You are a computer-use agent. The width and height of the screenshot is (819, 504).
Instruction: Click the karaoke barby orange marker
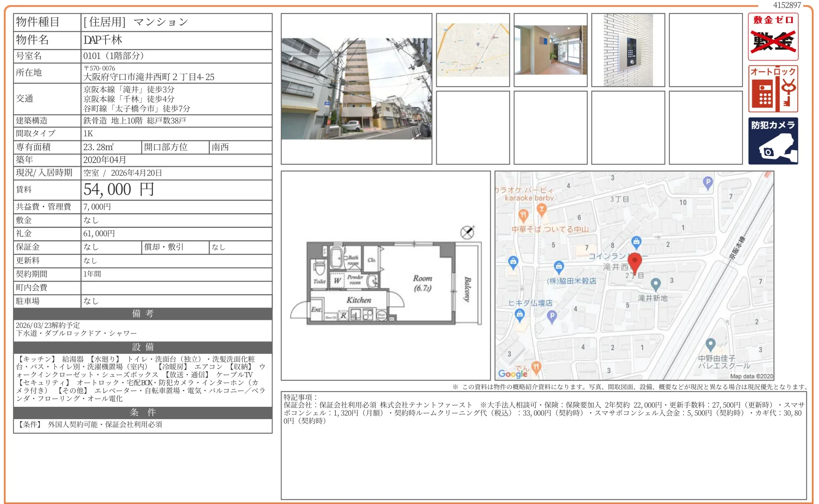[541, 209]
